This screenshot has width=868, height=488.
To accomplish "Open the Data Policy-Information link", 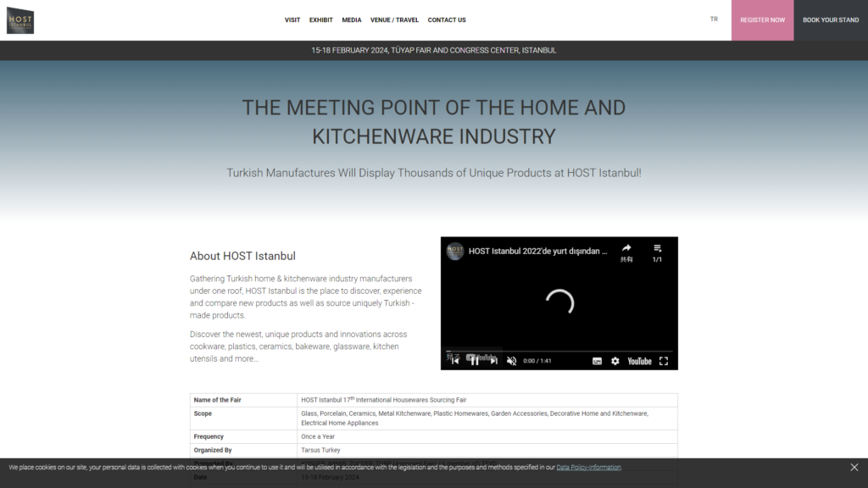I will point(588,467).
